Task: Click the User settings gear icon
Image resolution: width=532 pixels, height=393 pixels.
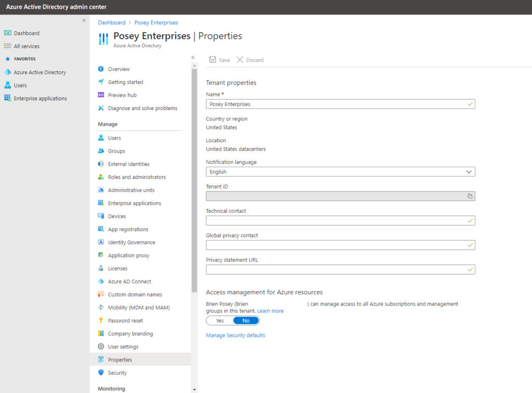Action: [x=101, y=347]
